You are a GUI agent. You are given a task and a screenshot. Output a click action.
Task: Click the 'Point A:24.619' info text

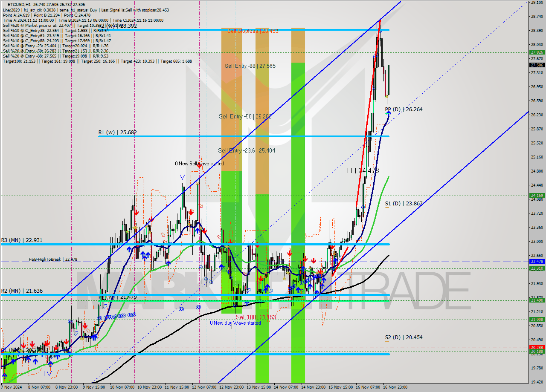(x=16, y=15)
